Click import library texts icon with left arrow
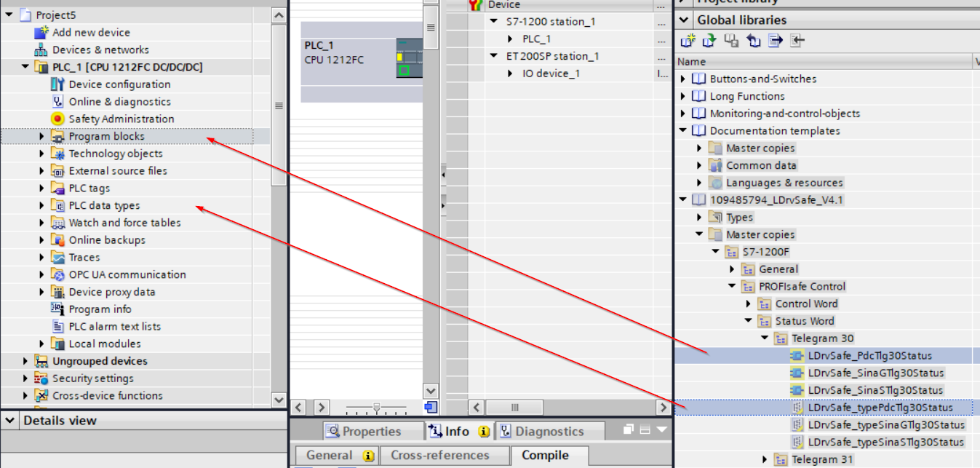 tap(797, 41)
